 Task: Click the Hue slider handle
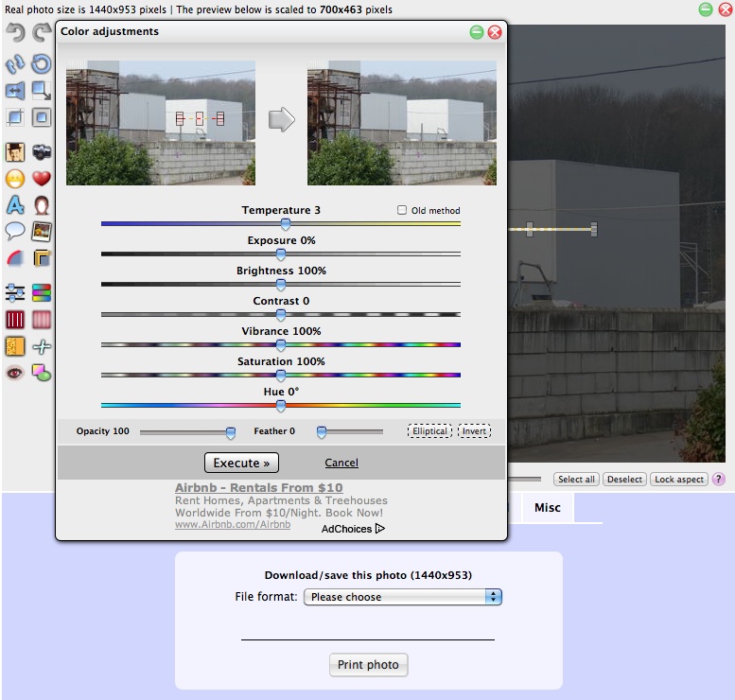(281, 406)
